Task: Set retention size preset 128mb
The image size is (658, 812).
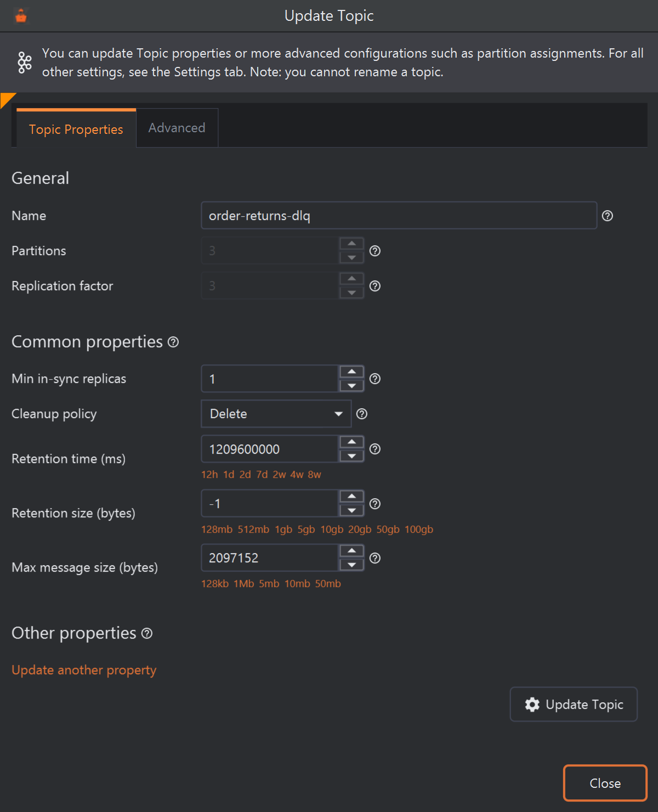Action: (x=217, y=529)
